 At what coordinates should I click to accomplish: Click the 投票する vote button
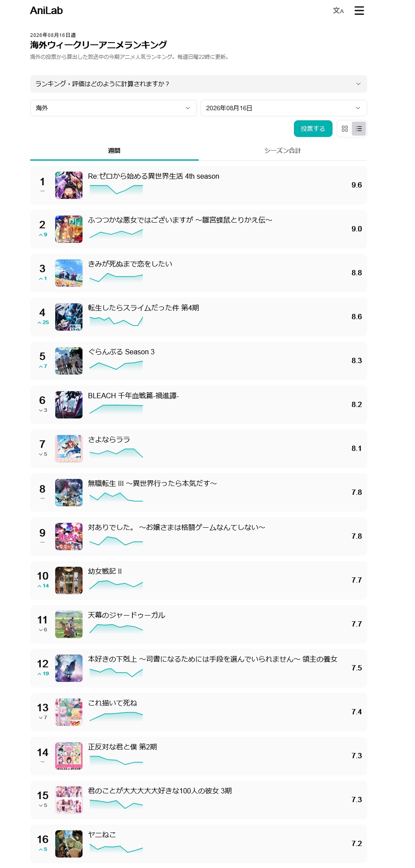click(x=313, y=129)
